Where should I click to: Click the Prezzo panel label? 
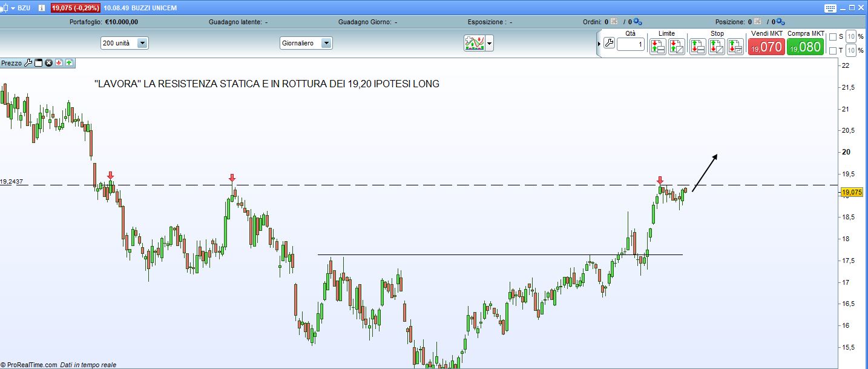point(12,63)
